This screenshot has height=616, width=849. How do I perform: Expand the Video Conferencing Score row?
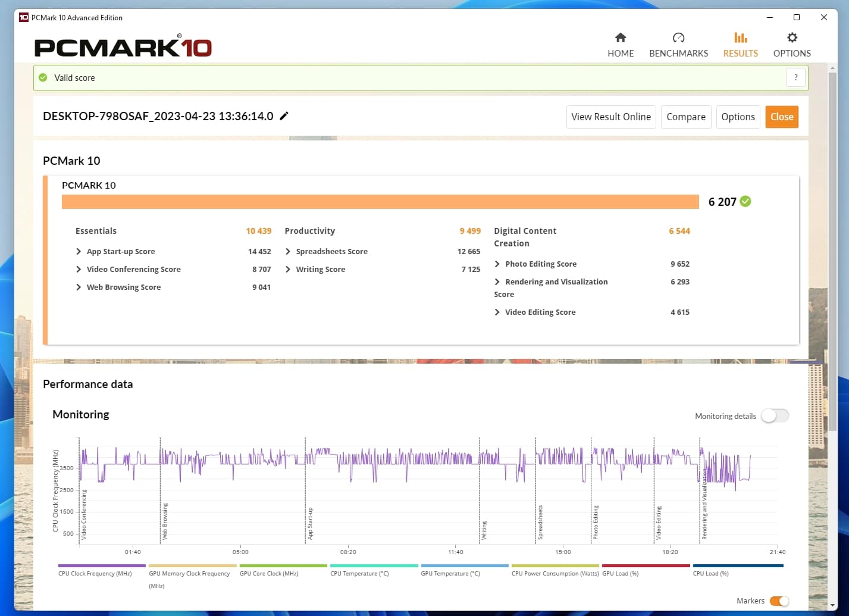pyautogui.click(x=79, y=270)
